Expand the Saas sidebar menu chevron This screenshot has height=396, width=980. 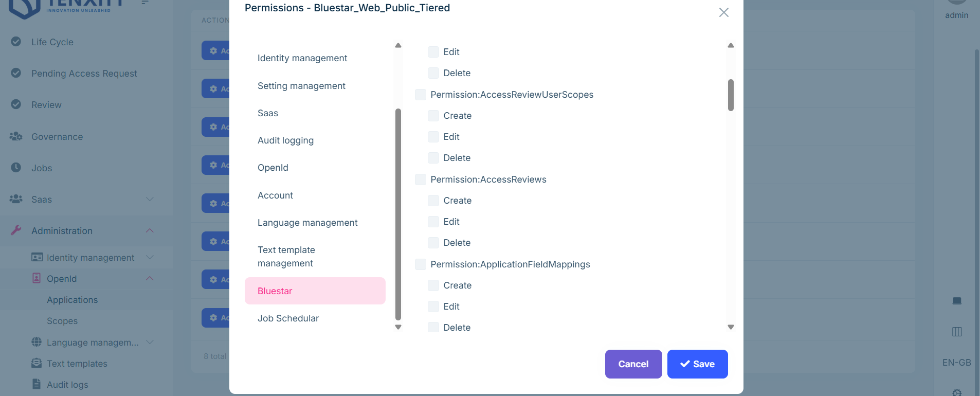150,199
